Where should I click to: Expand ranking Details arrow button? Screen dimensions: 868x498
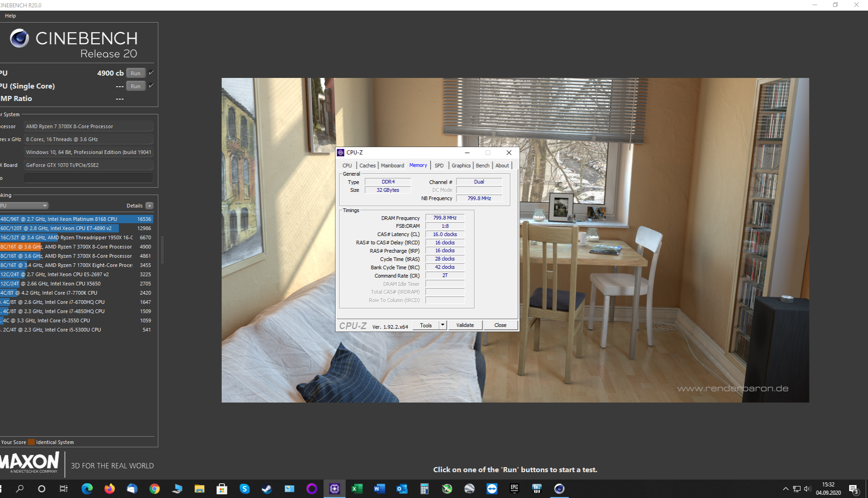pyautogui.click(x=149, y=206)
